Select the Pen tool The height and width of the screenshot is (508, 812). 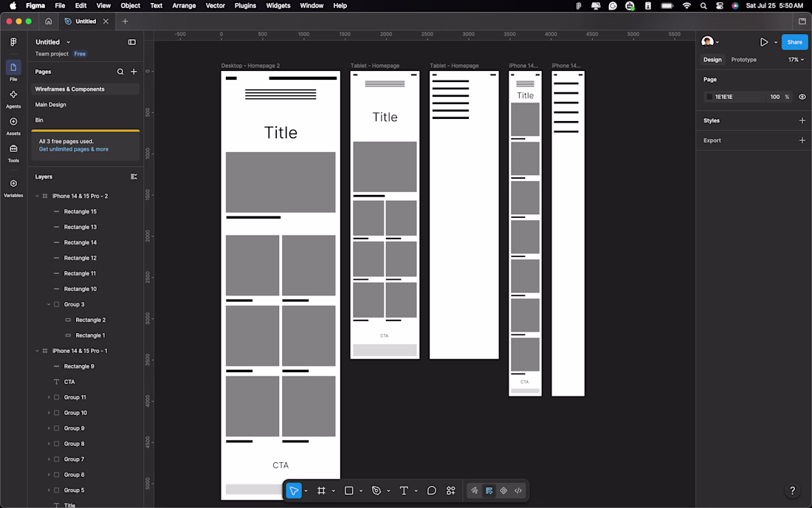[x=376, y=490]
